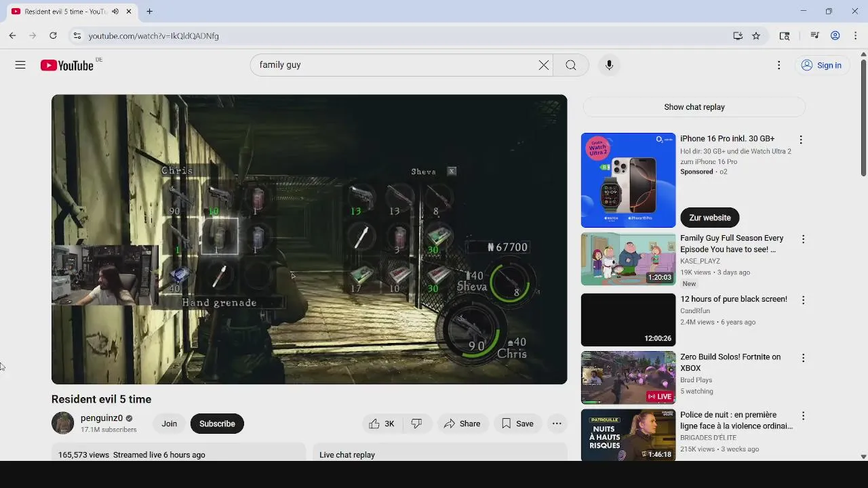This screenshot has width=868, height=488.
Task: Open a new browser tab
Action: tap(149, 12)
